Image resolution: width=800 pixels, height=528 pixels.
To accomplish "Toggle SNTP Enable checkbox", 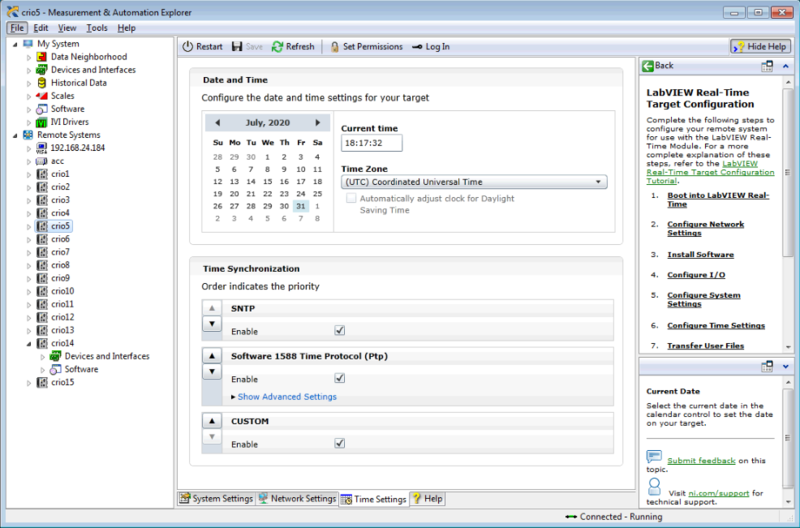I will 340,331.
